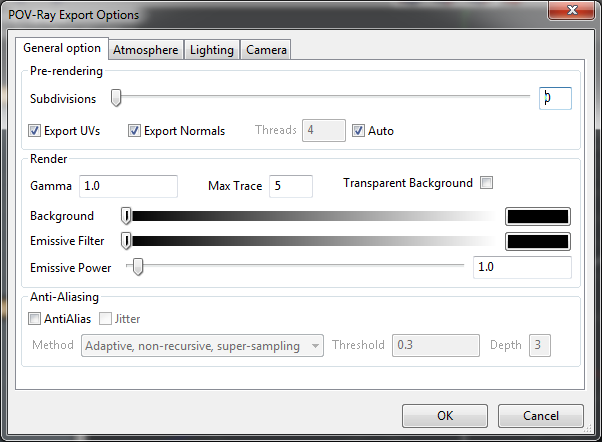Click the Background gradient slider handle

tap(126, 216)
